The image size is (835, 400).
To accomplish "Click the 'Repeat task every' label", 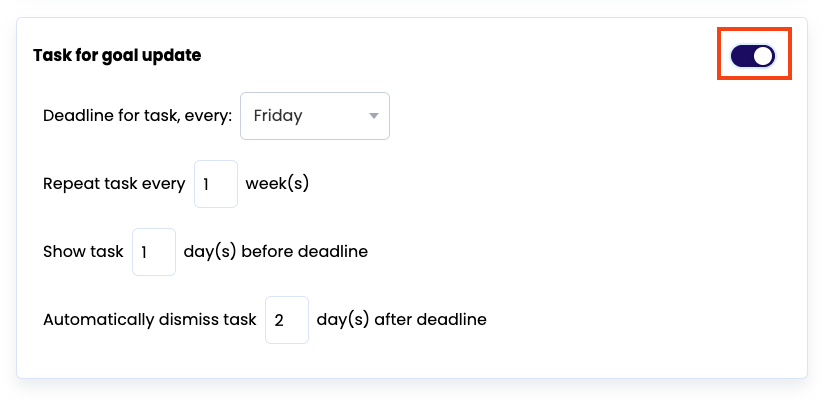I will click(114, 184).
